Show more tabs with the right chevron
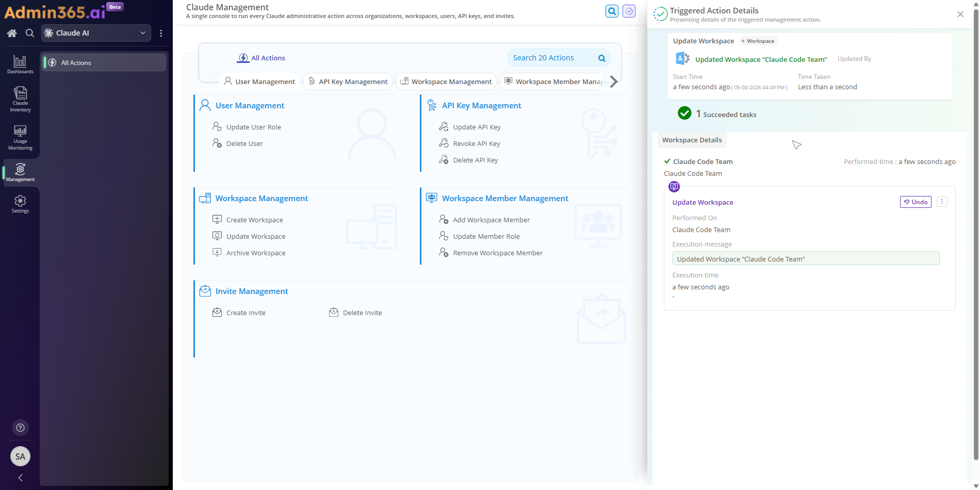The height and width of the screenshot is (490, 980). coord(614,81)
